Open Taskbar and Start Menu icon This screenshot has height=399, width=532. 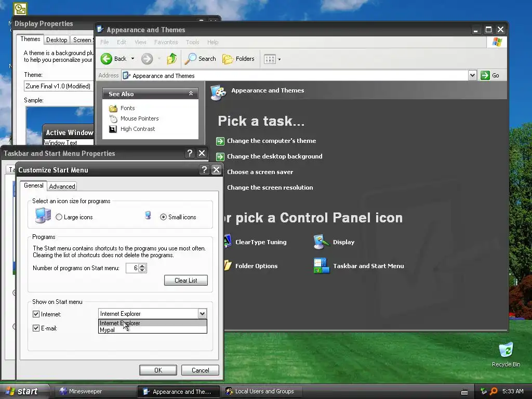coord(322,265)
